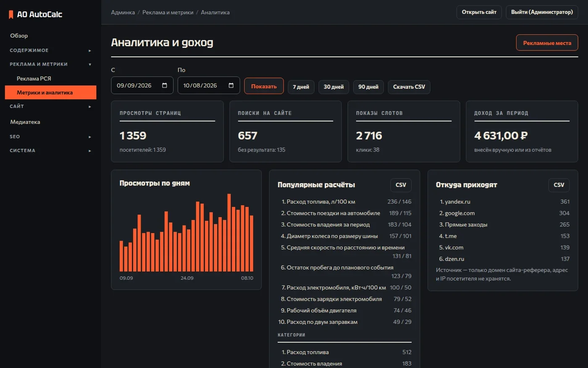Select Метрики и аналитика menu item
This screenshot has height=368, width=588.
(50, 93)
